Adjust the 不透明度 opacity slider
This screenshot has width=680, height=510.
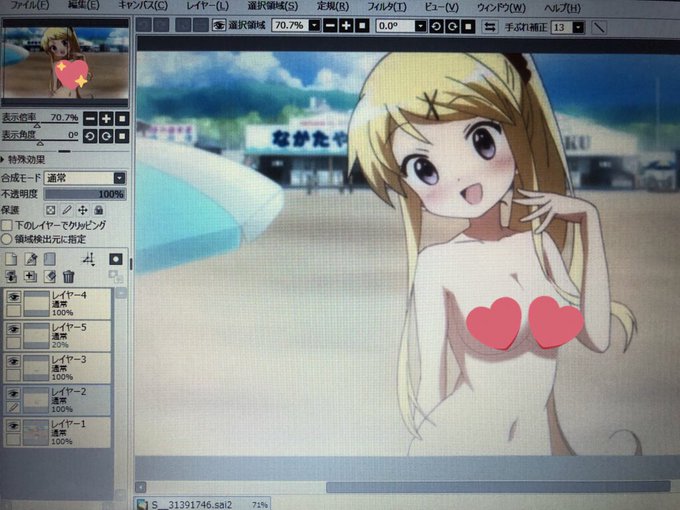coord(85,194)
